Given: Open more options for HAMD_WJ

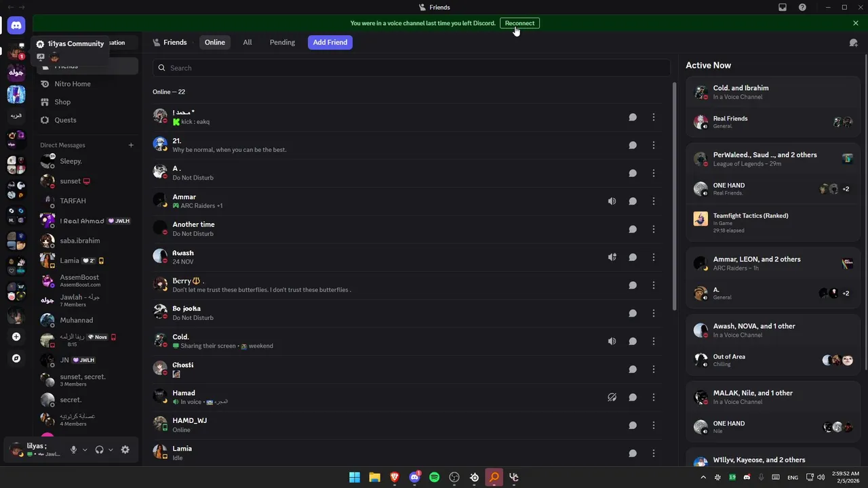Looking at the screenshot, I should [654, 426].
